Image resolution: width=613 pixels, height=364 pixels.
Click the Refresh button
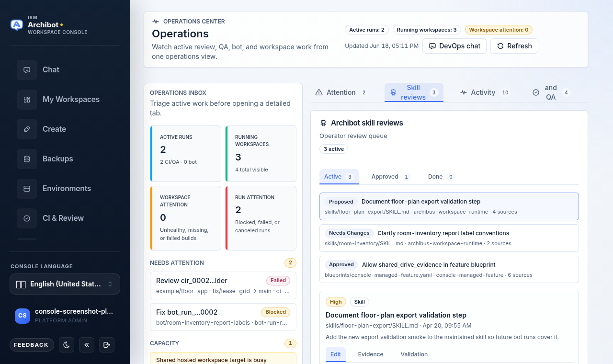point(514,46)
